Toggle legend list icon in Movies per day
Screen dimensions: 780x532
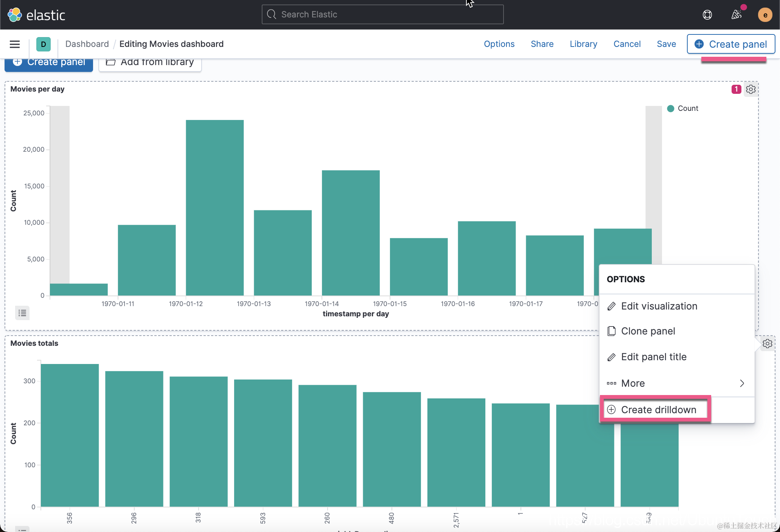[22, 313]
